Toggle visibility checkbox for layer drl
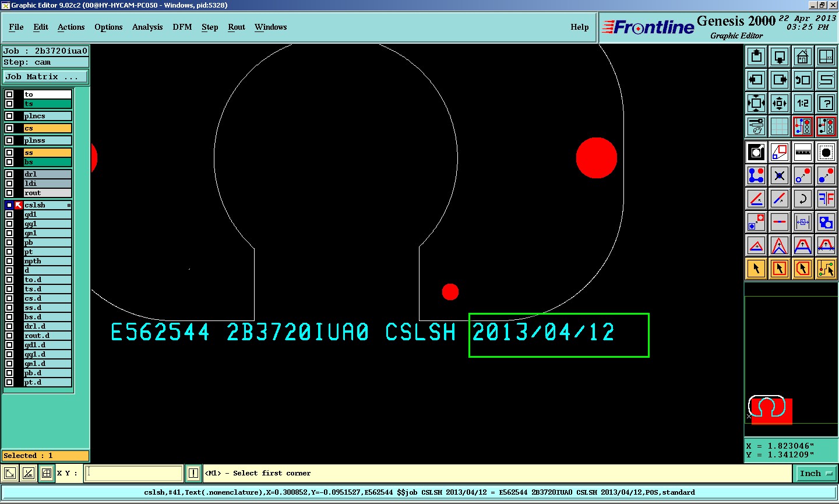The image size is (839, 504). pos(9,174)
